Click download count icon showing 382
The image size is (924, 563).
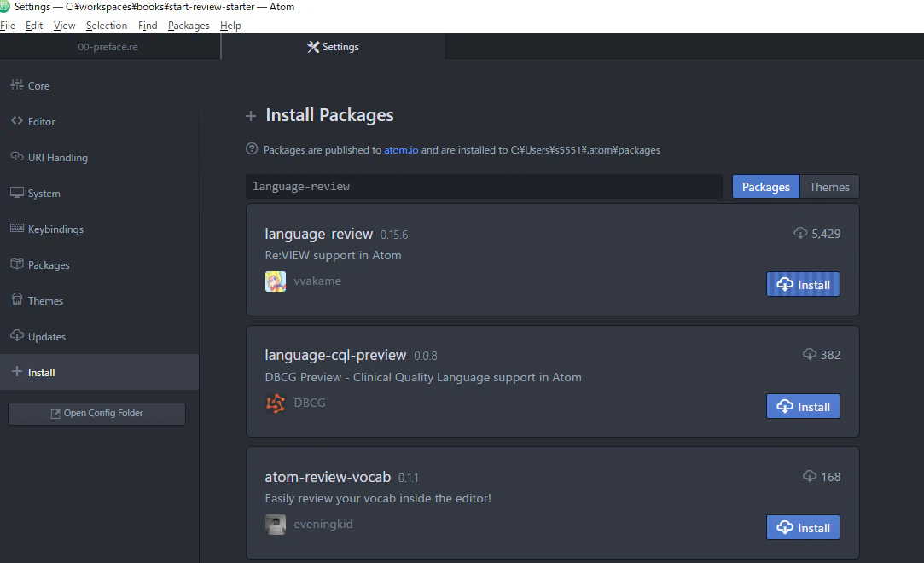tap(810, 354)
